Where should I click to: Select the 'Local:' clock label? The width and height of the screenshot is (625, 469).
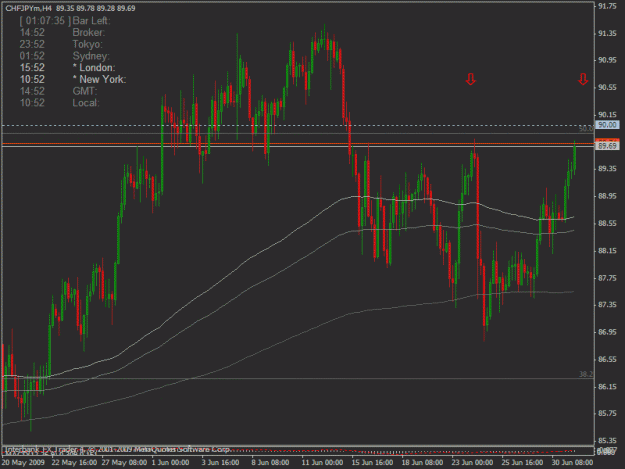click(86, 103)
